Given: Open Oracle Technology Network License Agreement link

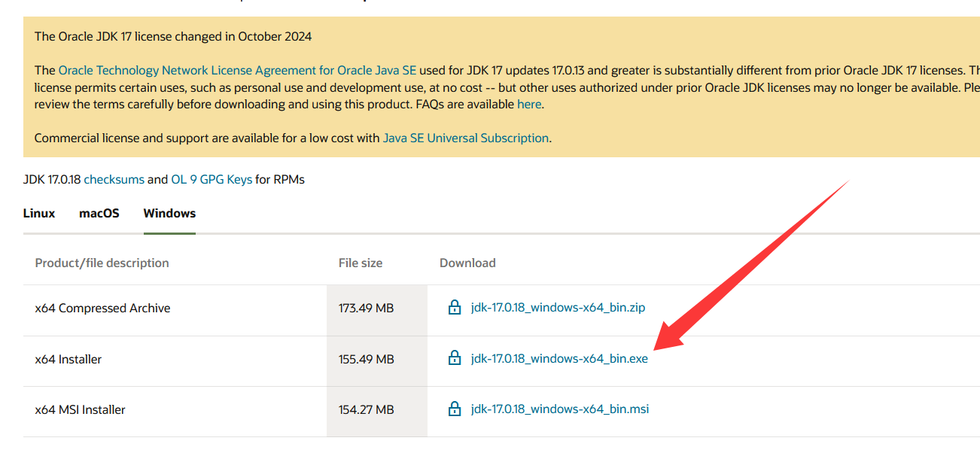Looking at the screenshot, I should pyautogui.click(x=237, y=71).
